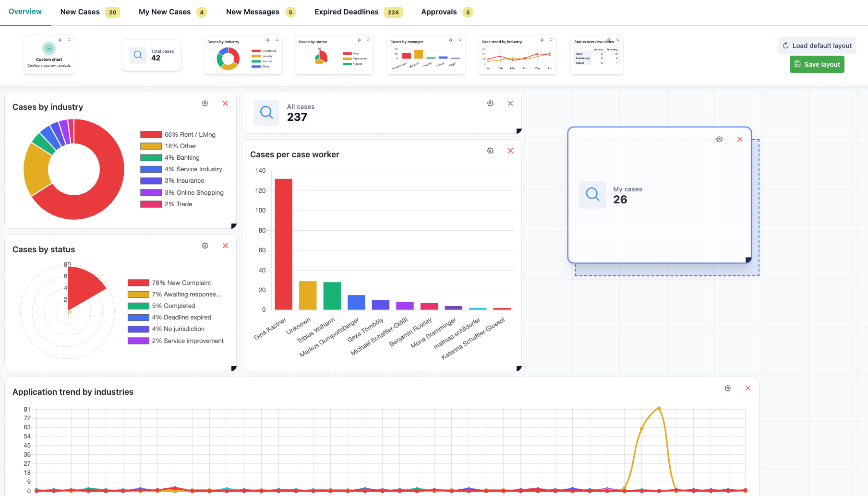Click the My cases count 26
Image resolution: width=868 pixels, height=496 pixels.
[x=620, y=200]
